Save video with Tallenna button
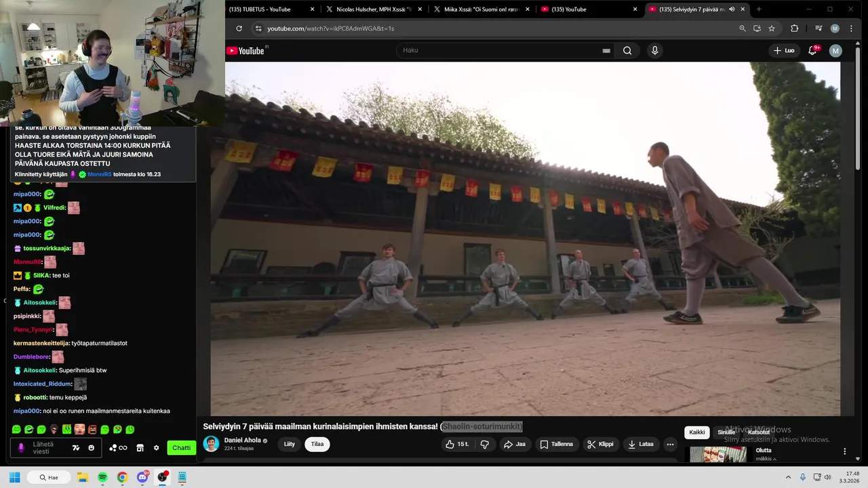The height and width of the screenshot is (488, 868). 556,444
